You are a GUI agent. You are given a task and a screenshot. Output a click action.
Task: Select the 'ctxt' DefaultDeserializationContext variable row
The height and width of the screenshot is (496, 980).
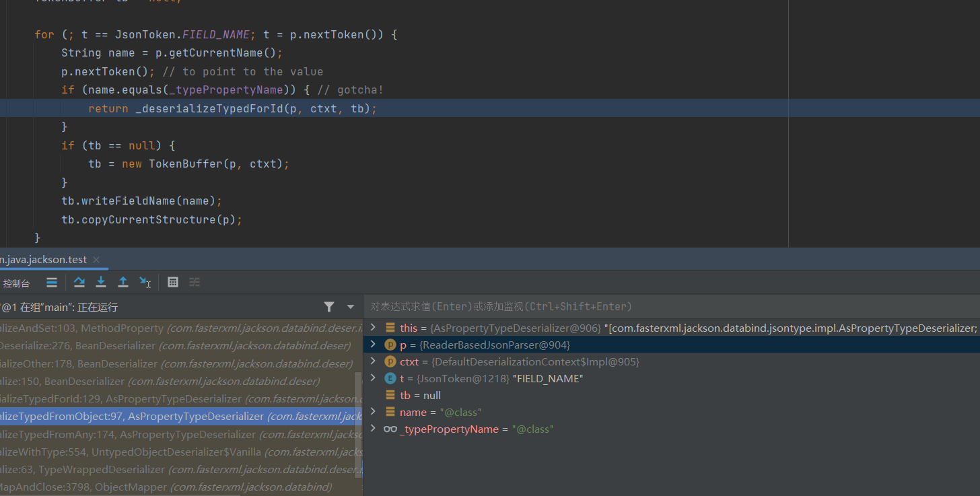672,361
